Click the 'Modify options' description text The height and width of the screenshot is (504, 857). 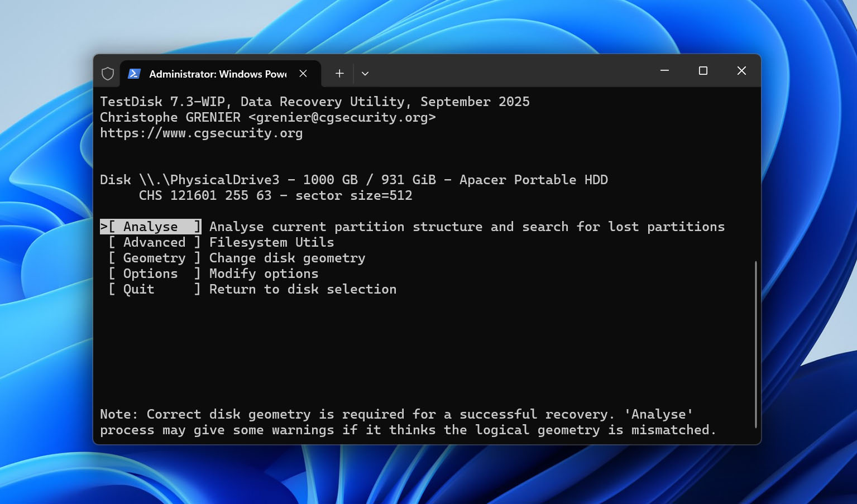click(x=264, y=273)
